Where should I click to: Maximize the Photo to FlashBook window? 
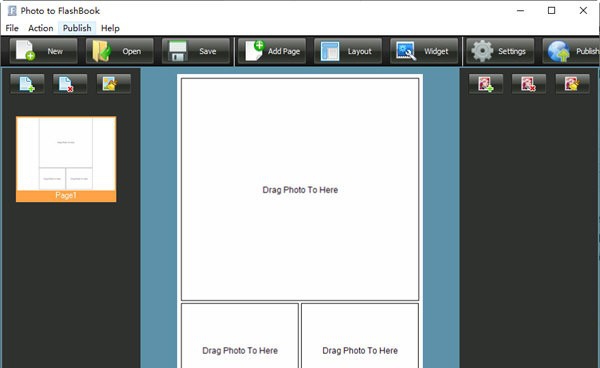(551, 10)
